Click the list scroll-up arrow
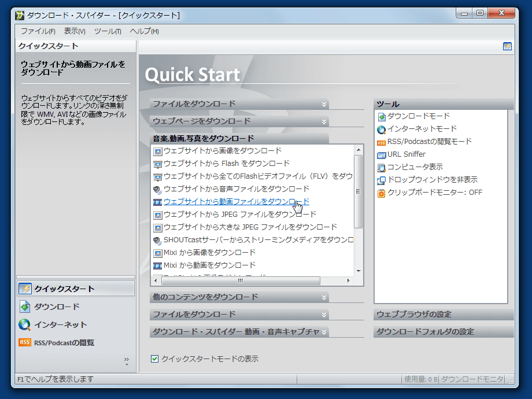The width and height of the screenshot is (532, 399). (359, 150)
